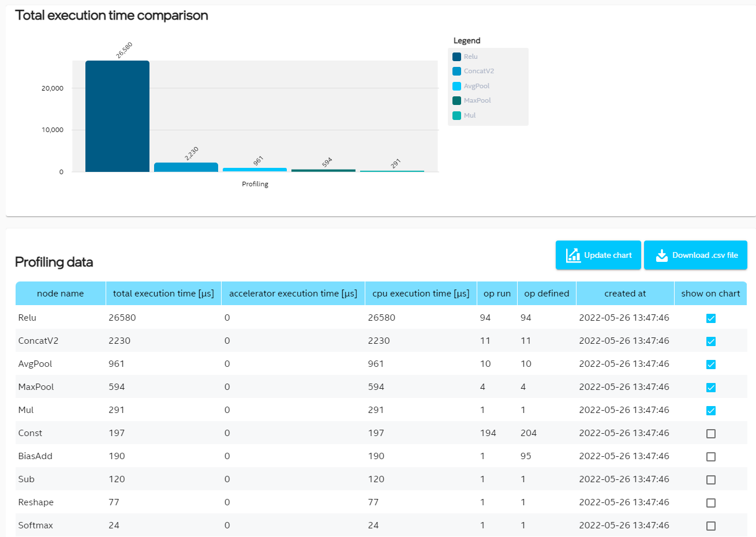Screen dimensions: 756x537
Task: Toggle MaxPool series via legend label
Action: (477, 100)
